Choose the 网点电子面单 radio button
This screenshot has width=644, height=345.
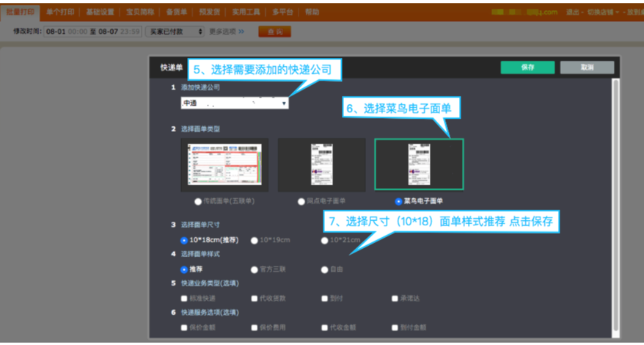point(301,201)
